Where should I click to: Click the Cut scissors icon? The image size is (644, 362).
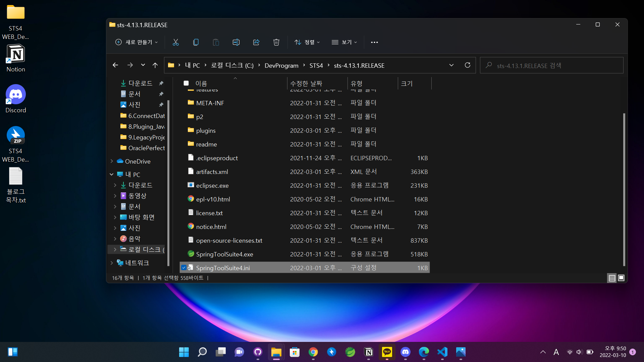pos(176,42)
